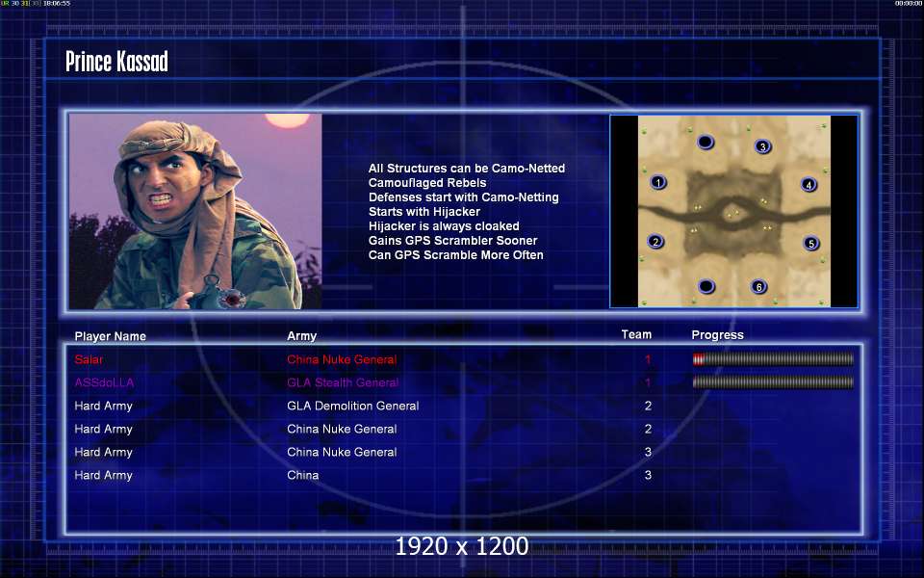Click team number 1 in Salar's row

click(x=648, y=359)
